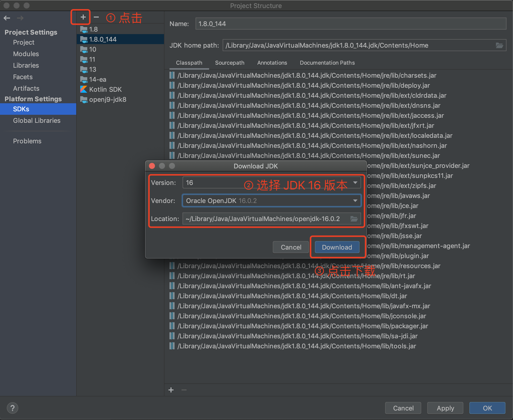Open the Vendor dropdown showing Oracle OpenJDK
The width and height of the screenshot is (513, 420).
(x=355, y=200)
